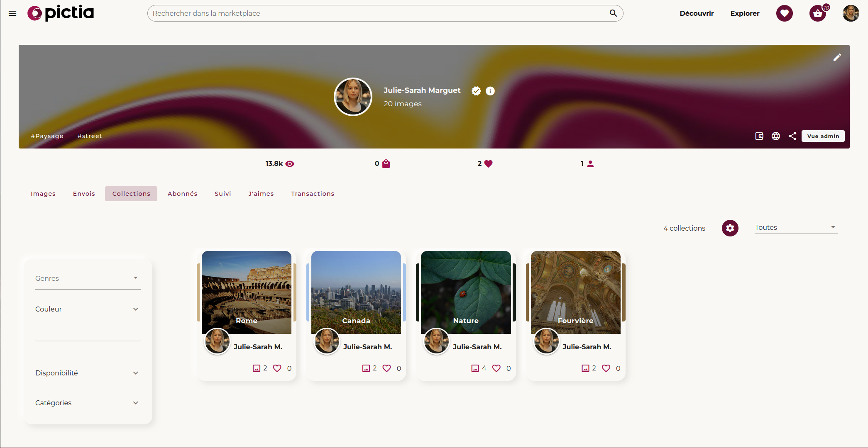Viewport: 868px width, 448px height.
Task: Open the shopping basket icon
Action: 817,13
